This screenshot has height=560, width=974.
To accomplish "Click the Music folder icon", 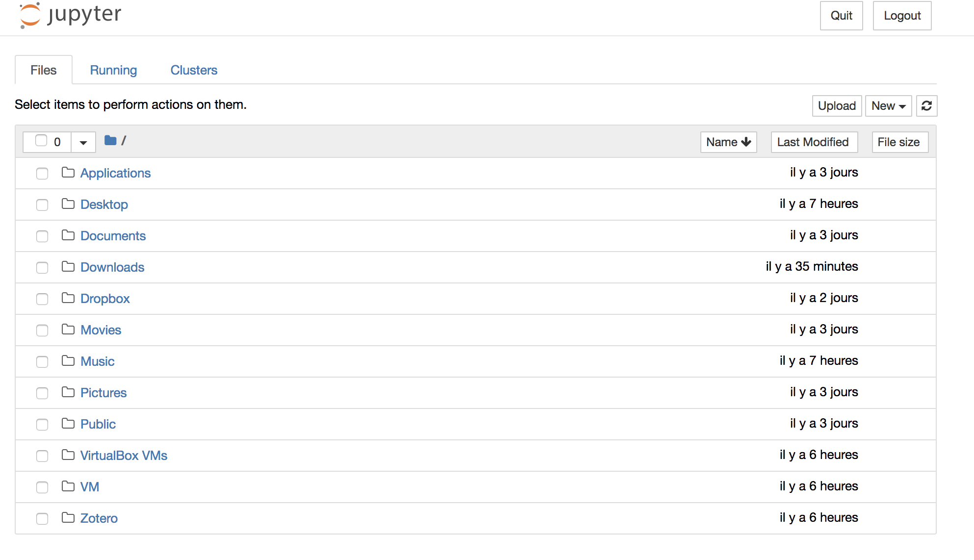I will [68, 361].
